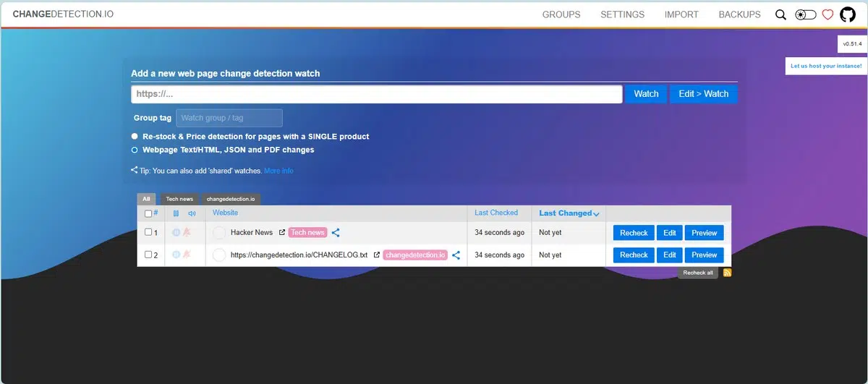The height and width of the screenshot is (384, 868).
Task: Sort by the Website column header
Action: coord(225,213)
